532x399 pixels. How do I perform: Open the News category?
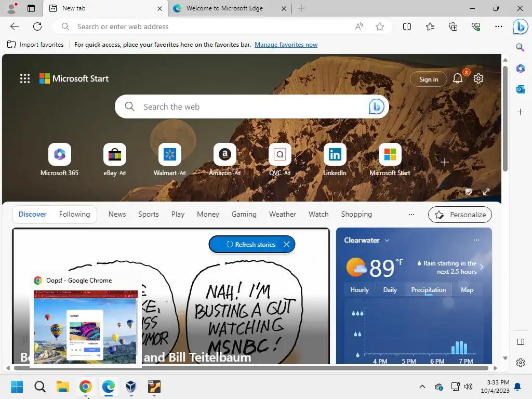pos(117,215)
